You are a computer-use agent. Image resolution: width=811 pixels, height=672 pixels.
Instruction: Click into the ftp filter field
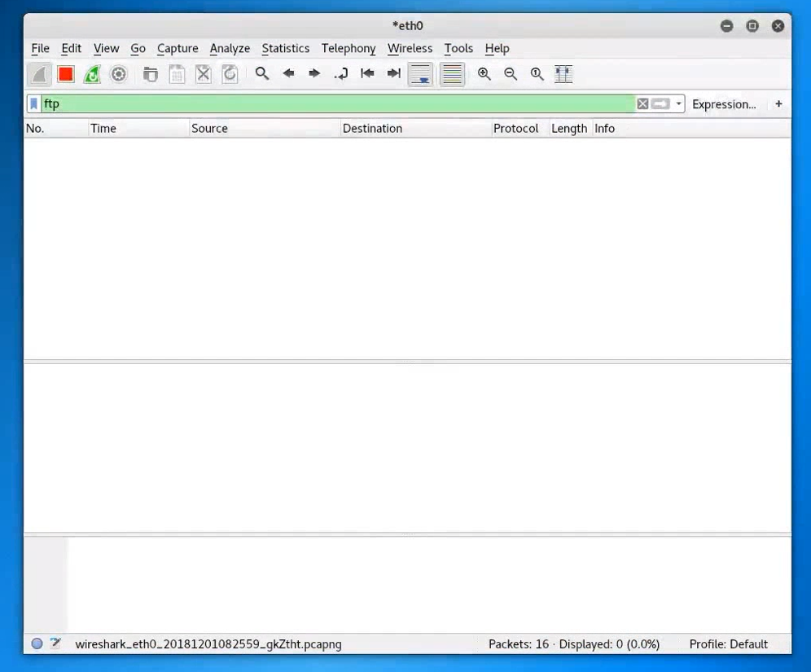click(x=336, y=104)
